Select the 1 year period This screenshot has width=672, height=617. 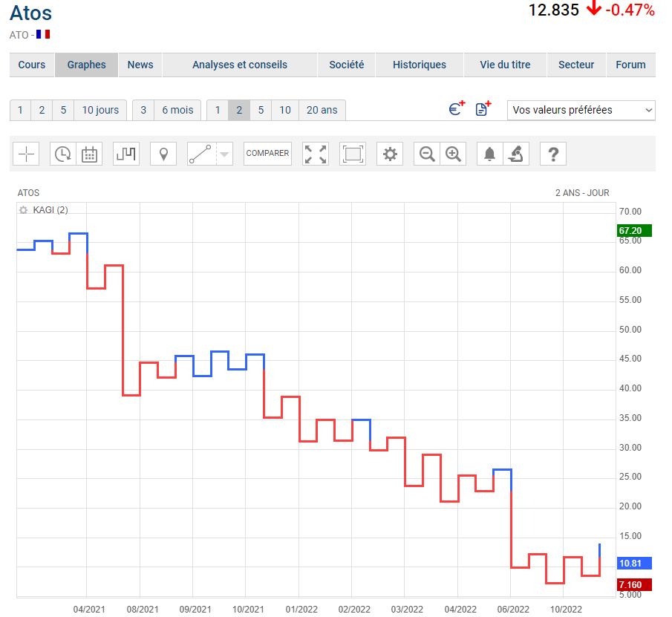[218, 110]
